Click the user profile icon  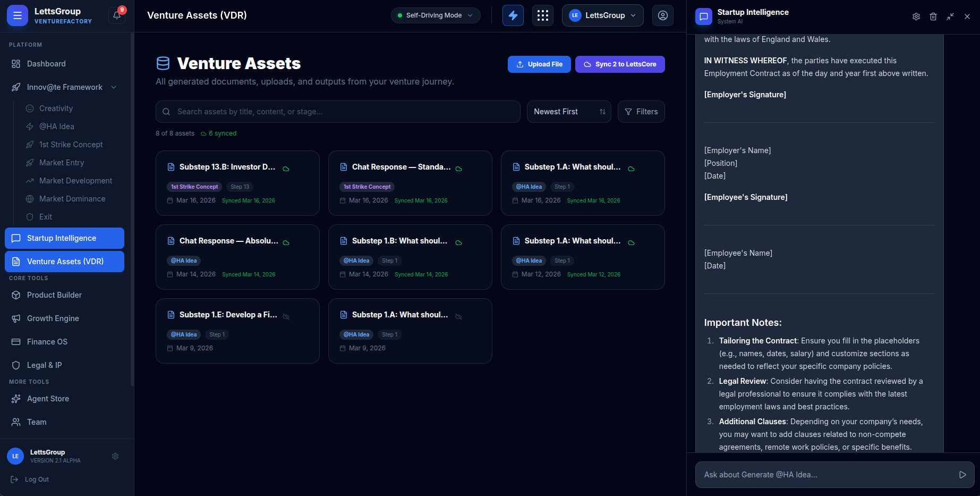pyautogui.click(x=662, y=15)
